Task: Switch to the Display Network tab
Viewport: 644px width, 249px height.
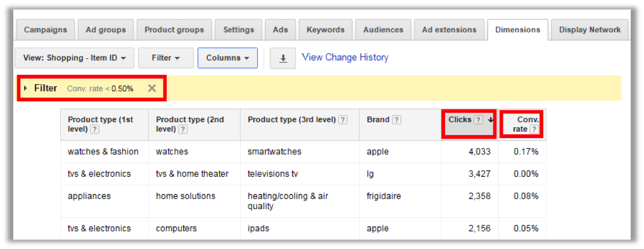Action: pos(590,30)
